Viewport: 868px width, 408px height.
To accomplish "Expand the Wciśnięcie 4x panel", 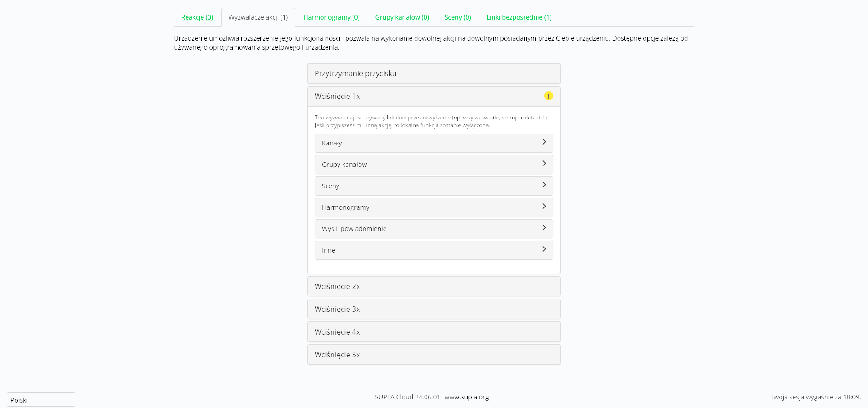I will 434,332.
